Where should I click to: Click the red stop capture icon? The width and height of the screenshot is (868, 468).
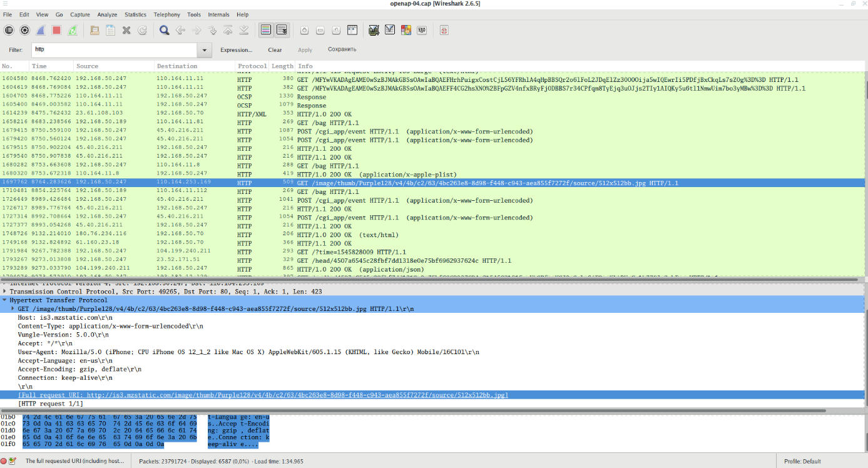[56, 30]
